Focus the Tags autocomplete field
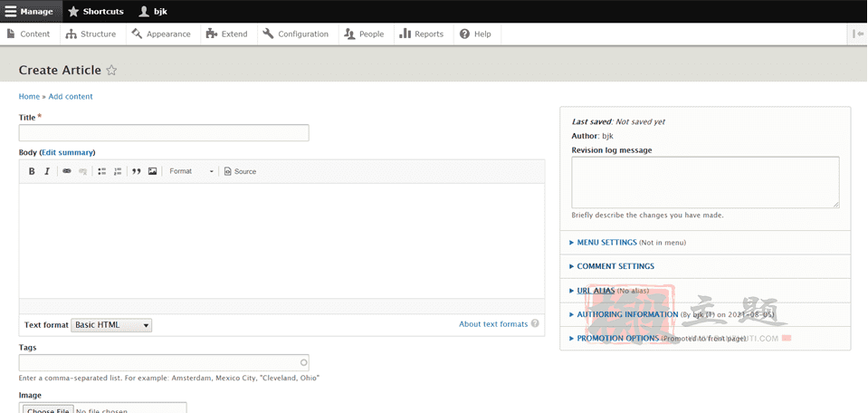Screen dimensions: 868x413 click(x=164, y=362)
